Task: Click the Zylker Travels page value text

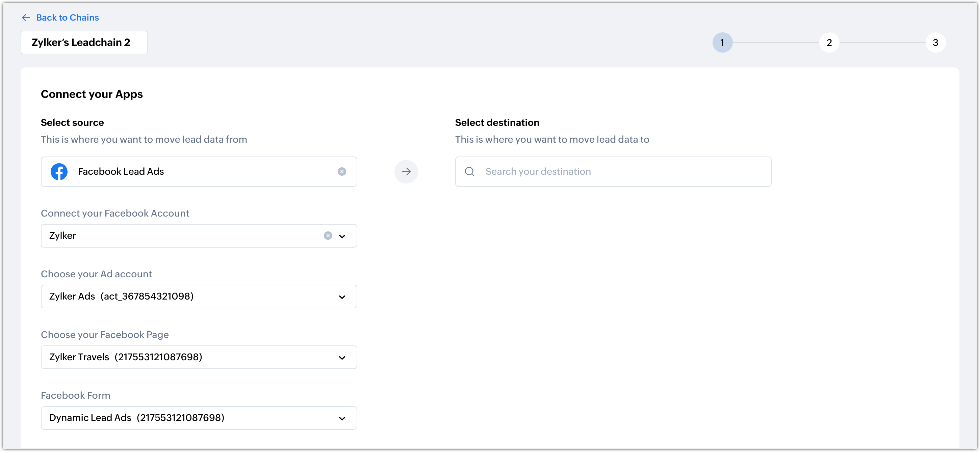Action: [x=126, y=357]
